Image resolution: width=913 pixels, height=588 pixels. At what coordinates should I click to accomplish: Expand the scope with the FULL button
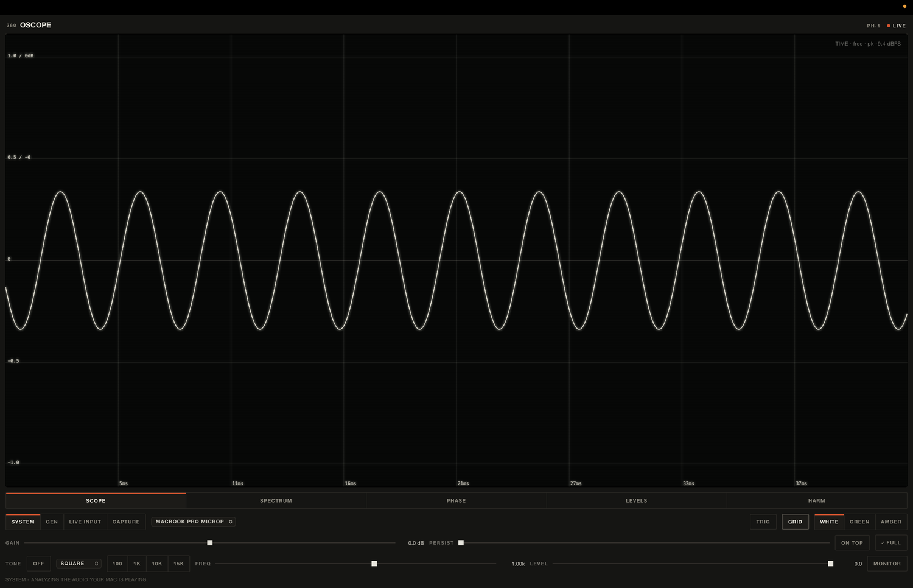click(891, 542)
